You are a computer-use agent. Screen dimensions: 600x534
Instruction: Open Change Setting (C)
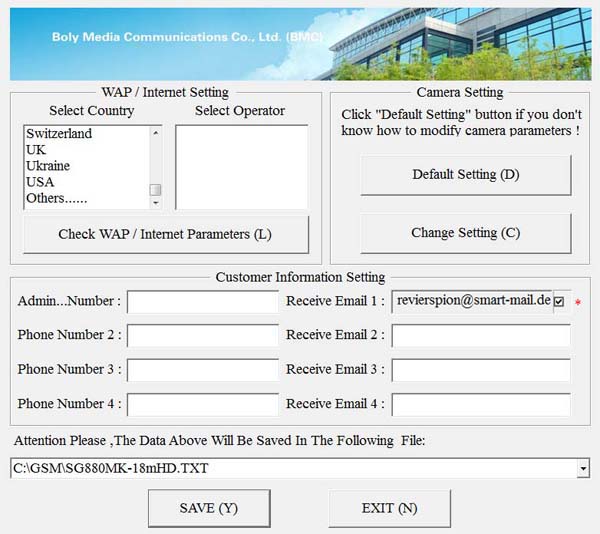pyautogui.click(x=465, y=233)
